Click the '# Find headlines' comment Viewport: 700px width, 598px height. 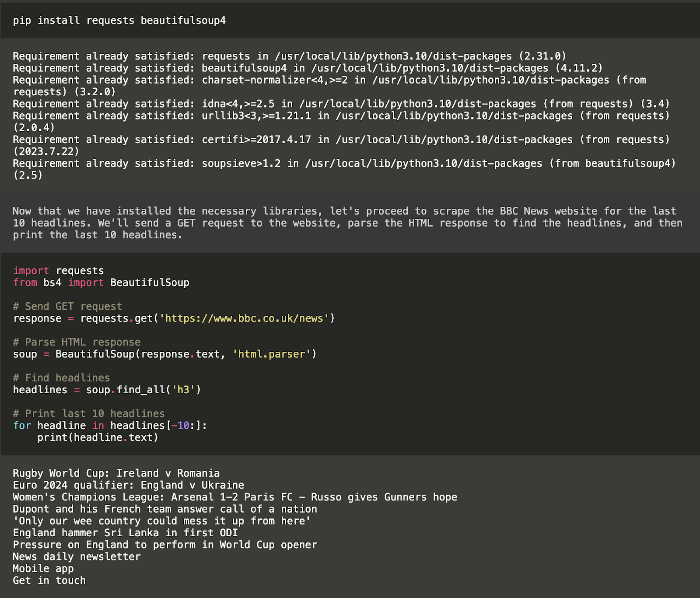[62, 378]
